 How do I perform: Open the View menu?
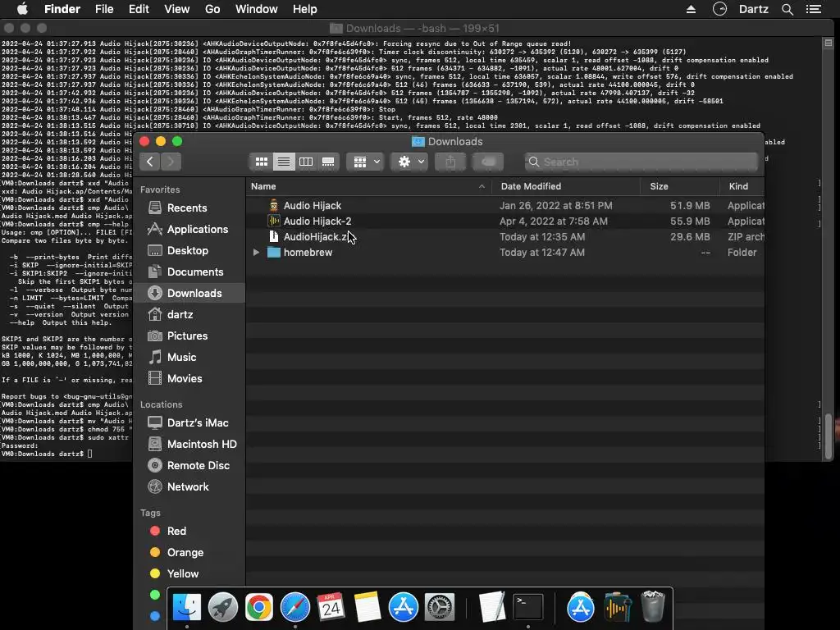coord(177,9)
